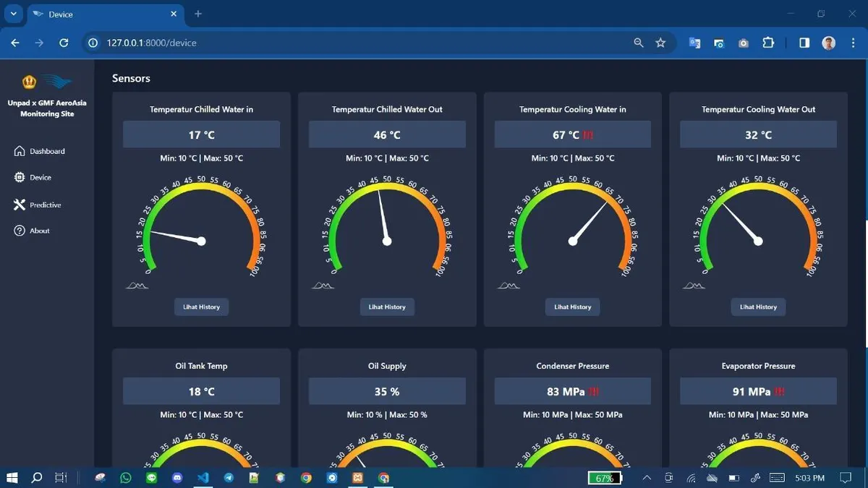Viewport: 868px width, 488px height.
Task: Close the Device tab
Action: tap(174, 14)
